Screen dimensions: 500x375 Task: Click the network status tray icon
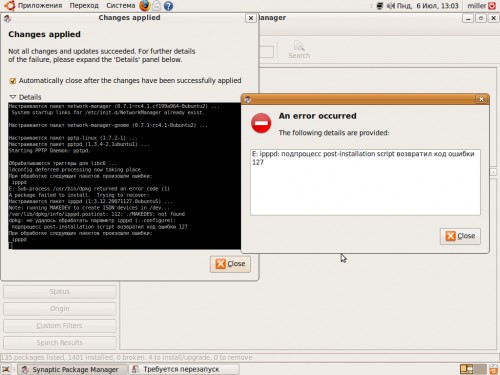[379, 6]
